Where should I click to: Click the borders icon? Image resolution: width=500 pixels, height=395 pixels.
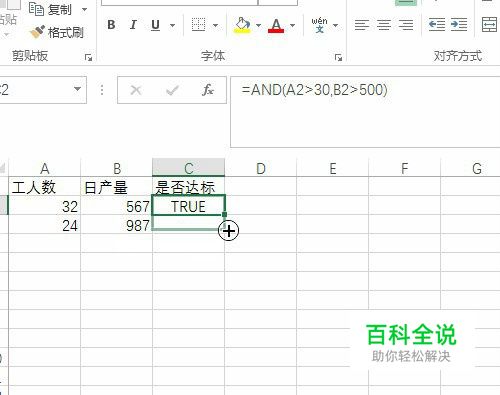click(198, 25)
